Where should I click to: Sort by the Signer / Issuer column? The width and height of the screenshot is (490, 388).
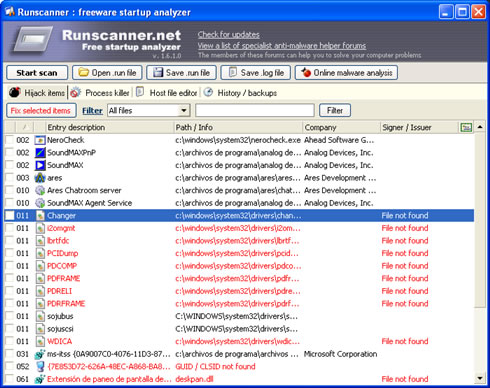(419, 127)
